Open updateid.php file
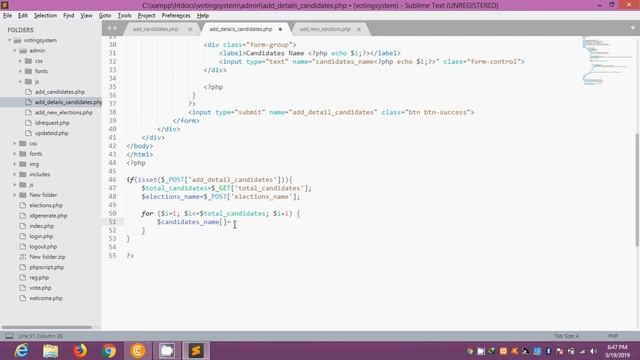 coord(51,133)
